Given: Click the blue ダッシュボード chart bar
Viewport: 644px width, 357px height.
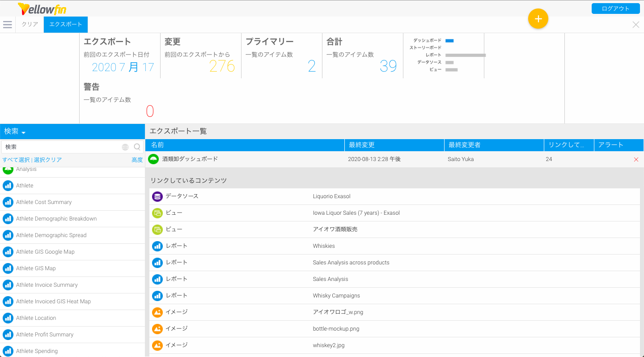Looking at the screenshot, I should [x=449, y=41].
